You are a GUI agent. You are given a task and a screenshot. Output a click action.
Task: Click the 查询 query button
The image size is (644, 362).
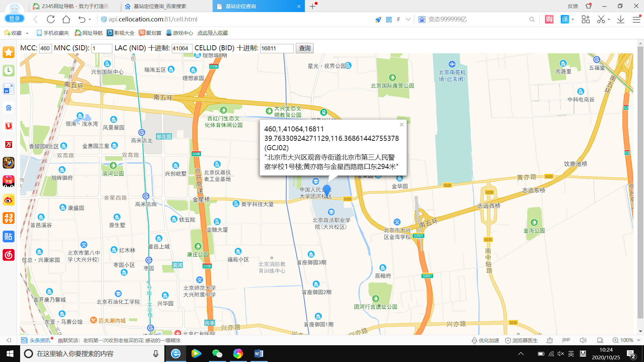(305, 48)
